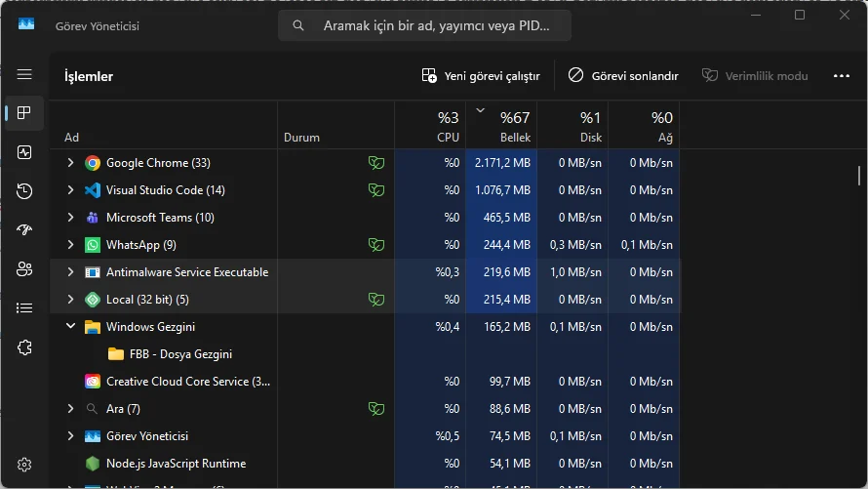Expand the Visual Studio Code group

point(70,190)
